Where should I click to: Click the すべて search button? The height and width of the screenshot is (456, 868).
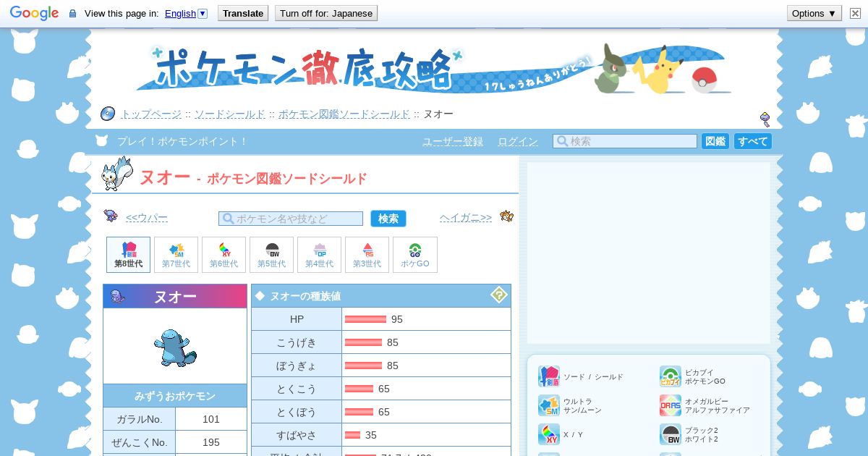[x=753, y=141]
